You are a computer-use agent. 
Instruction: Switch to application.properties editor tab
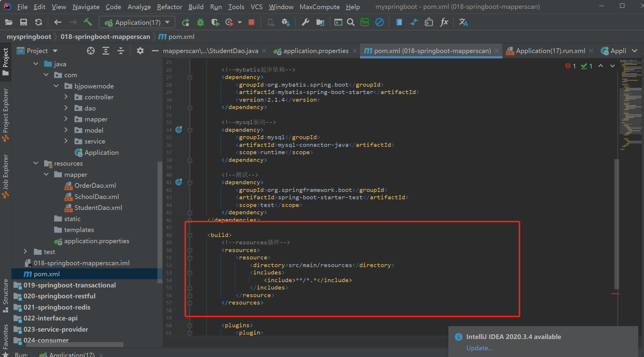[316, 51]
